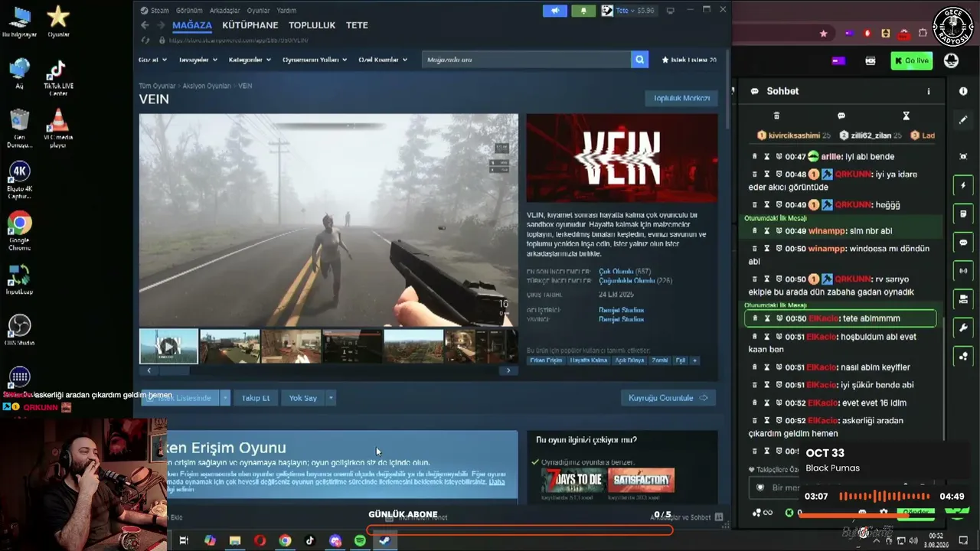Open TikTok LIVE desktop shortcut
Viewport: 980px width, 551px height.
[x=57, y=79]
